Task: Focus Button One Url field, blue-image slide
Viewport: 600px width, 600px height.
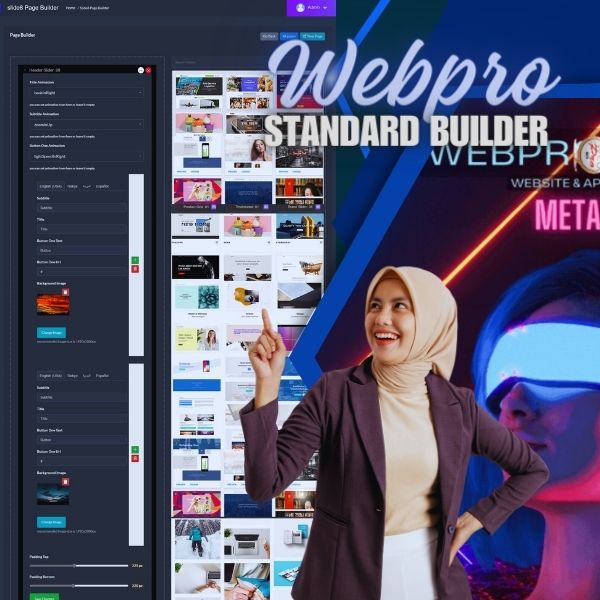Action: tap(82, 461)
